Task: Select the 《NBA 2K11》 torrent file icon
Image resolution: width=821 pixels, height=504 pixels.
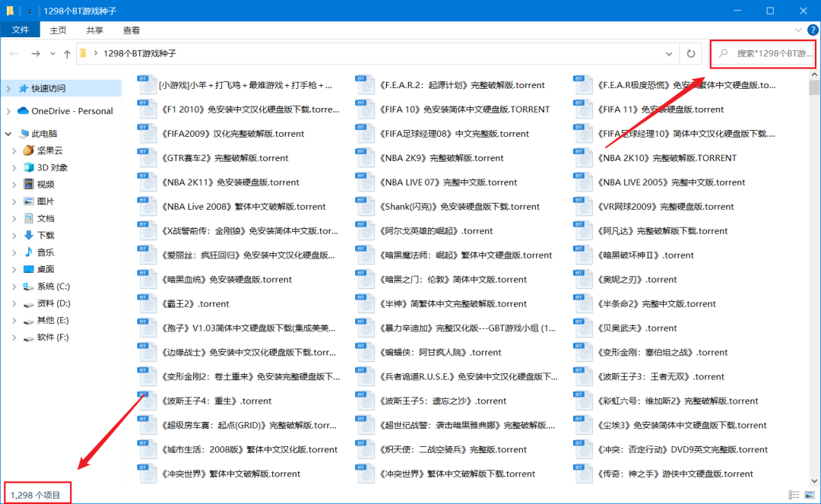Action: click(x=147, y=182)
